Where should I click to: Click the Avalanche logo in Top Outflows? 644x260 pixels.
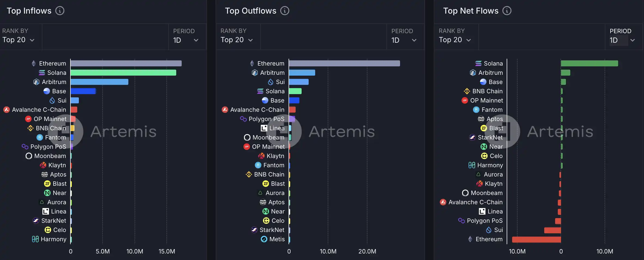point(225,110)
